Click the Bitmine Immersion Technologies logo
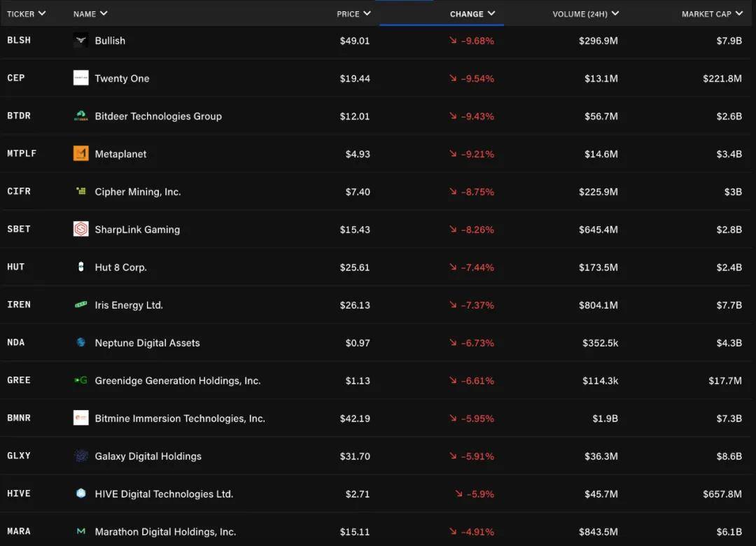The width and height of the screenshot is (756, 546). [x=80, y=419]
